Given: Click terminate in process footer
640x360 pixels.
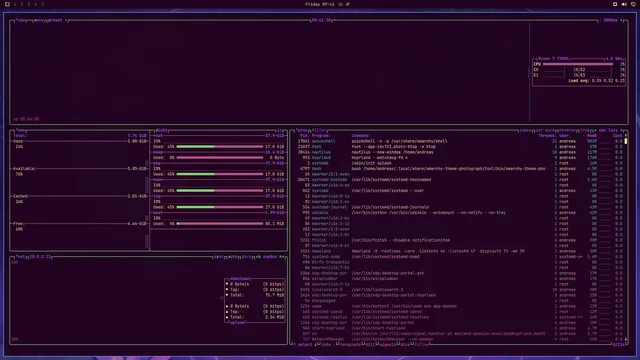Looking at the screenshot, I should tap(351, 345).
